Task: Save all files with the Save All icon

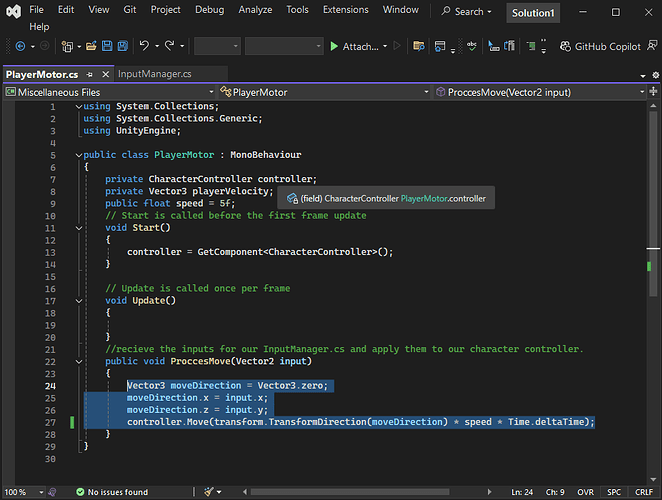Action: (123, 46)
